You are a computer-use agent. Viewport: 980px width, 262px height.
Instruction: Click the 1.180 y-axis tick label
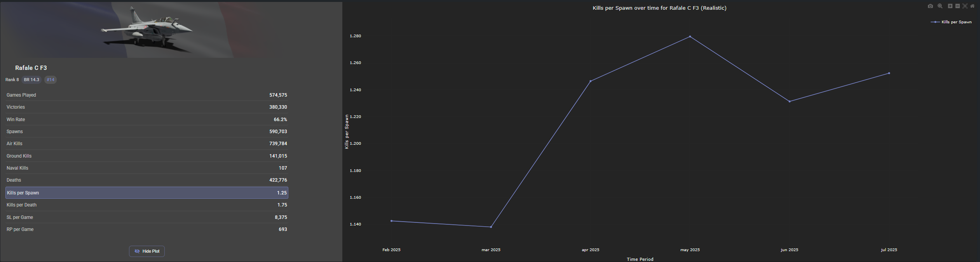click(356, 171)
